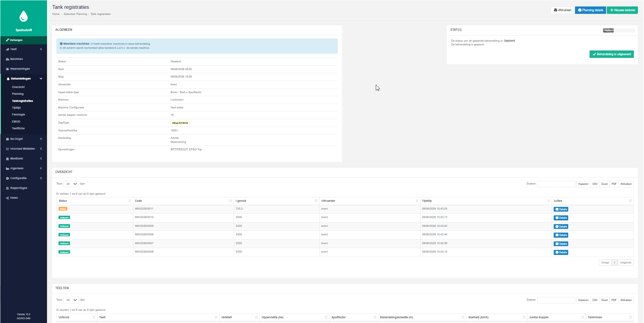Export Overzicht table as PDF

coord(614,184)
